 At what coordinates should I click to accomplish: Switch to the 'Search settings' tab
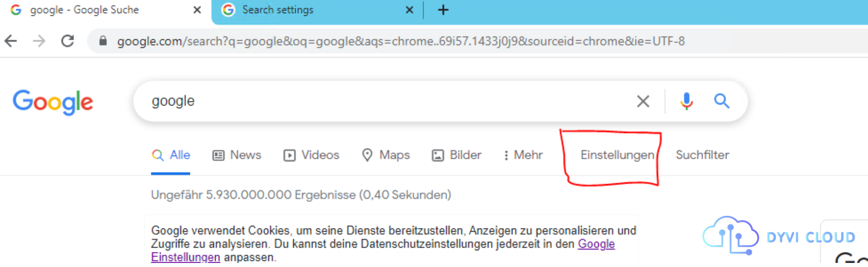(316, 10)
